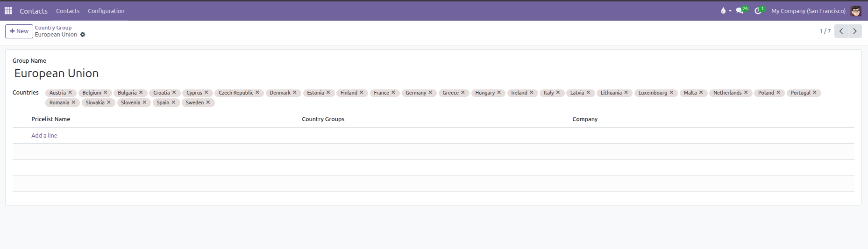Click Add a line in pricelist table

44,135
